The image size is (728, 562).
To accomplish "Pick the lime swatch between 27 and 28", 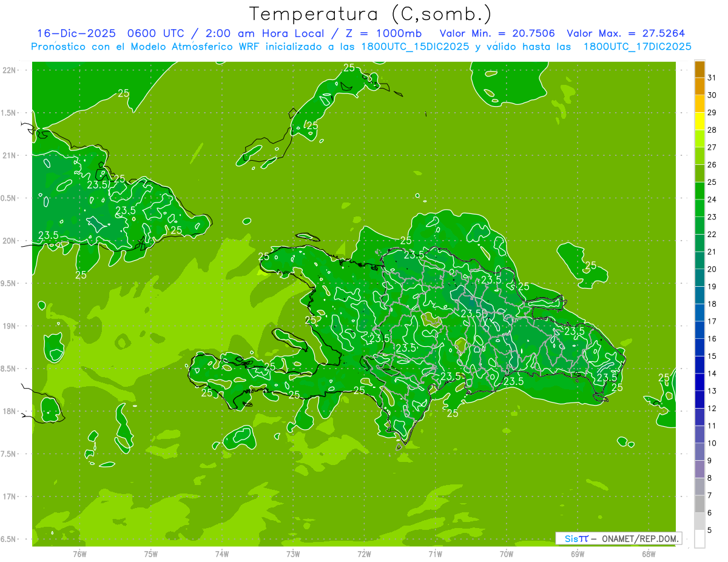I will coord(699,139).
